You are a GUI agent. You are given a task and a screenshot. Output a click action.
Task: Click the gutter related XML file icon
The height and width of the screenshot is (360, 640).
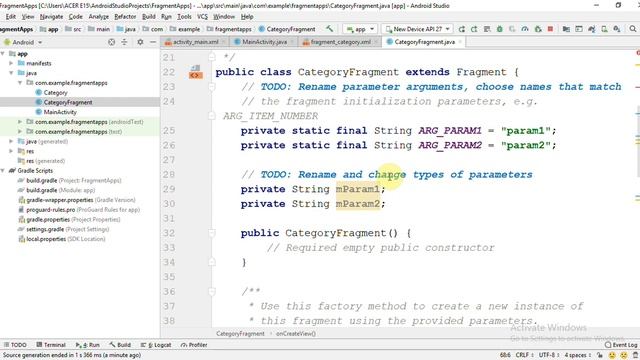(x=196, y=72)
